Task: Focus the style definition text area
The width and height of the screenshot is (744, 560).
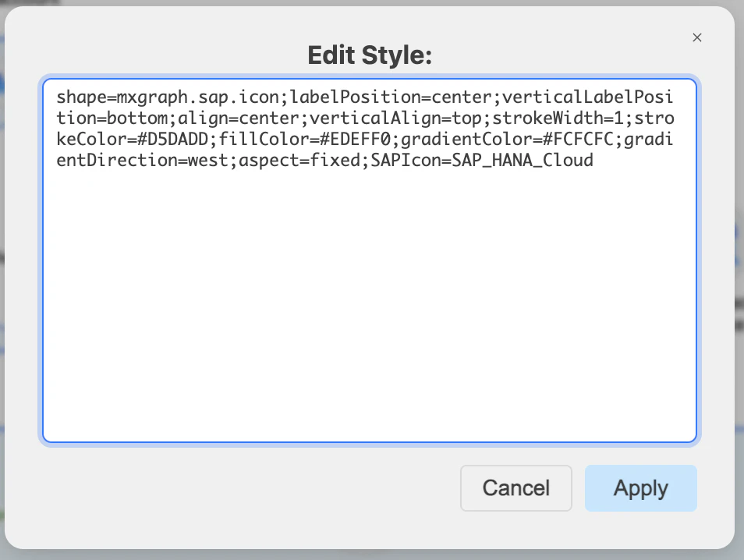Action: click(x=370, y=261)
